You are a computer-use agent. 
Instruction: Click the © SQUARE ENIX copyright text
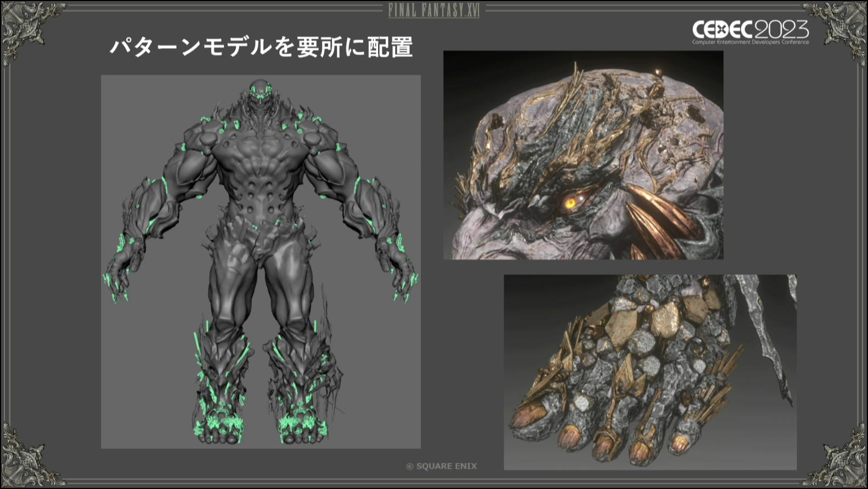pyautogui.click(x=441, y=466)
